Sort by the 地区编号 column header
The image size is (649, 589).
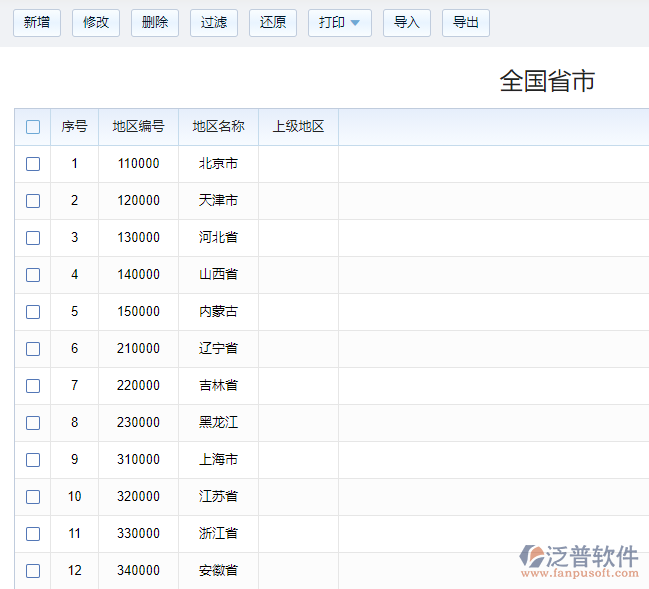138,127
